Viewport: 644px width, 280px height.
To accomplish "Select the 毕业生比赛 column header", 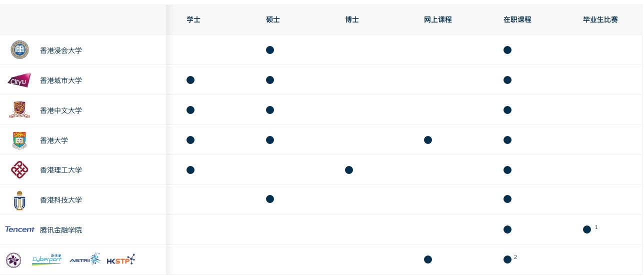I will 600,20.
